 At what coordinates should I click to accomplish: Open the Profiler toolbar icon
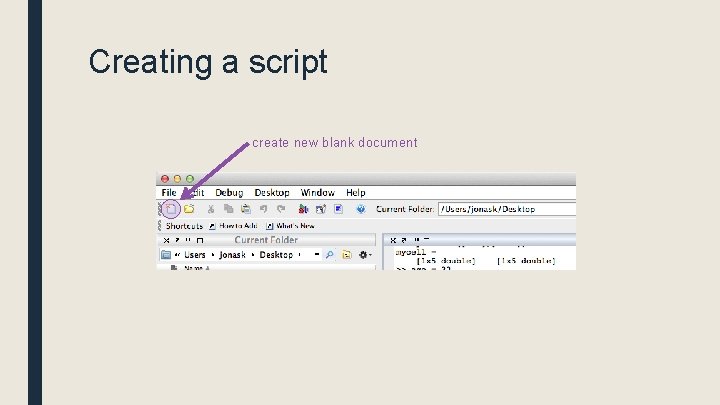point(338,209)
